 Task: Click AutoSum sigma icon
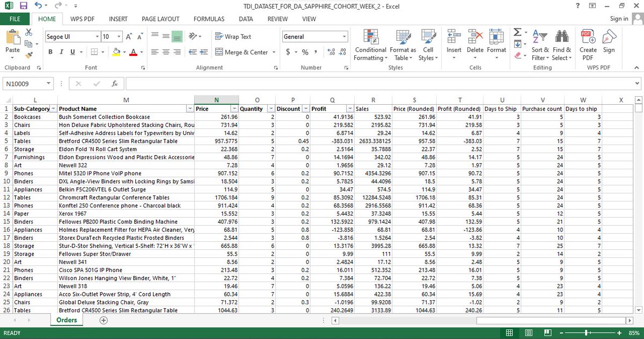[x=517, y=33]
